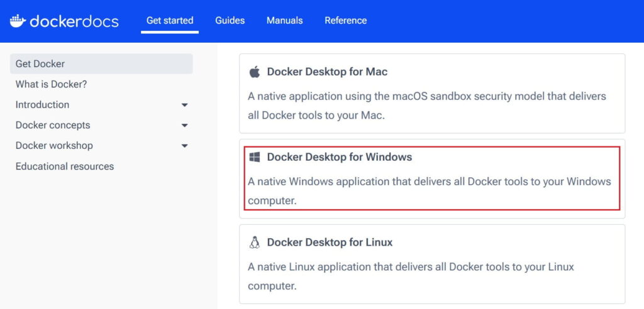This screenshot has height=309, width=644.
Task: Click the Linux penguin icon in Linux card
Action: pos(255,242)
